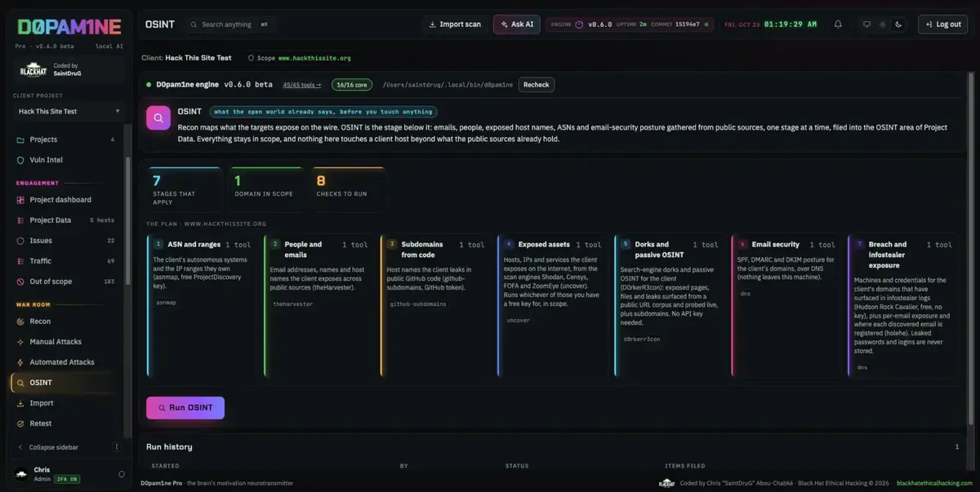Click the 01:19:29 AM clock

790,24
